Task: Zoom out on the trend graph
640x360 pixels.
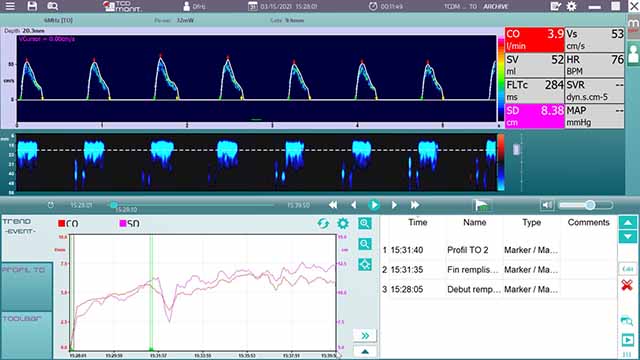Action: (x=364, y=244)
